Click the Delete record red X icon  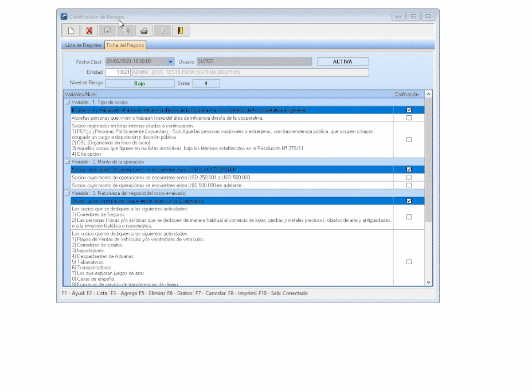(89, 31)
